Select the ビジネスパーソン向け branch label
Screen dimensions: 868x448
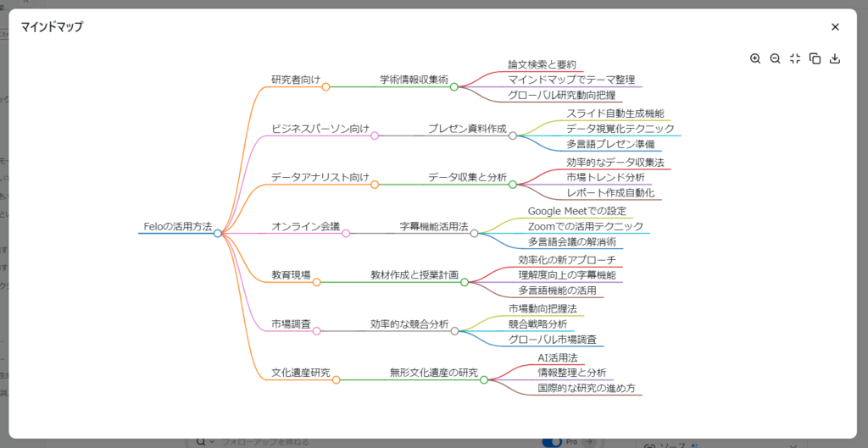(x=320, y=129)
